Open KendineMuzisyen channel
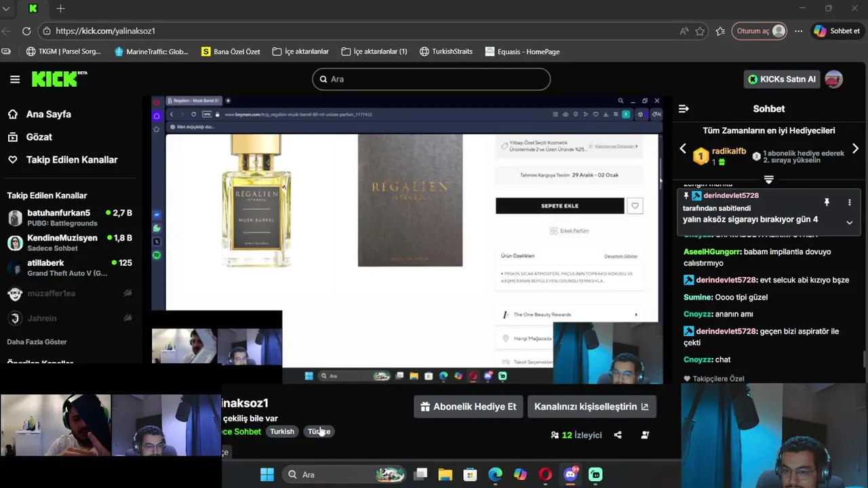 tap(70, 243)
